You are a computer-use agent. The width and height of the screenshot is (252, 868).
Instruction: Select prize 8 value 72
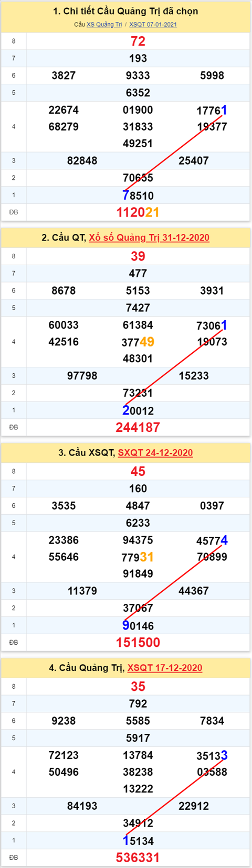click(138, 41)
